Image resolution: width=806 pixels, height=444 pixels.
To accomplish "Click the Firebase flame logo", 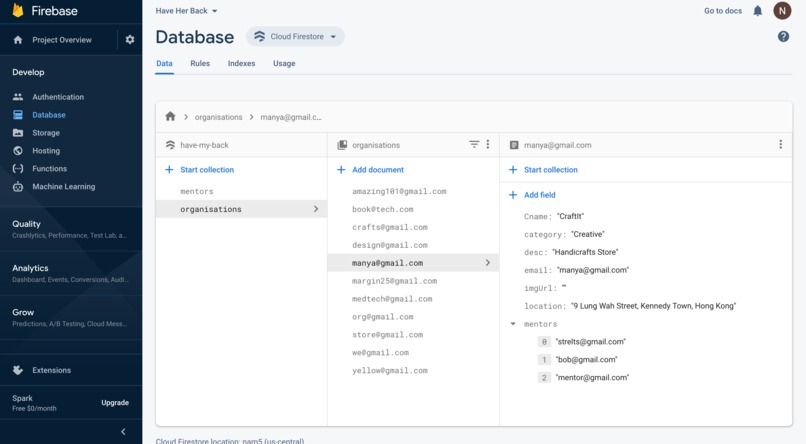I will (18, 10).
